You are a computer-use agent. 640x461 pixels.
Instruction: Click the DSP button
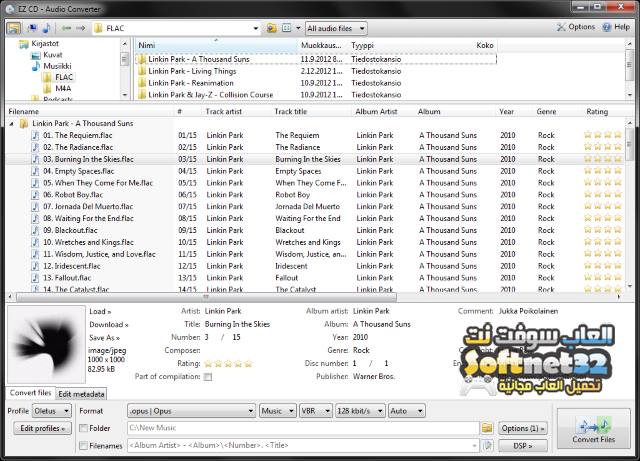(523, 445)
